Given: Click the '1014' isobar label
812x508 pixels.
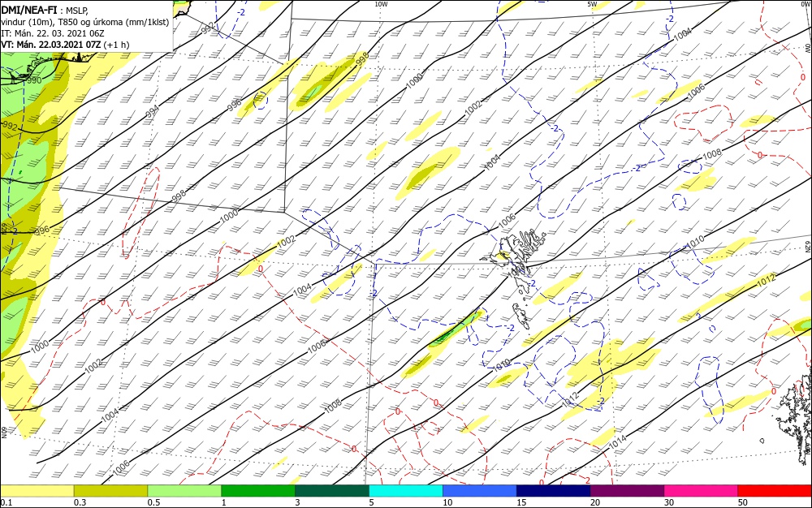Looking at the screenshot, I should pyautogui.click(x=617, y=441).
